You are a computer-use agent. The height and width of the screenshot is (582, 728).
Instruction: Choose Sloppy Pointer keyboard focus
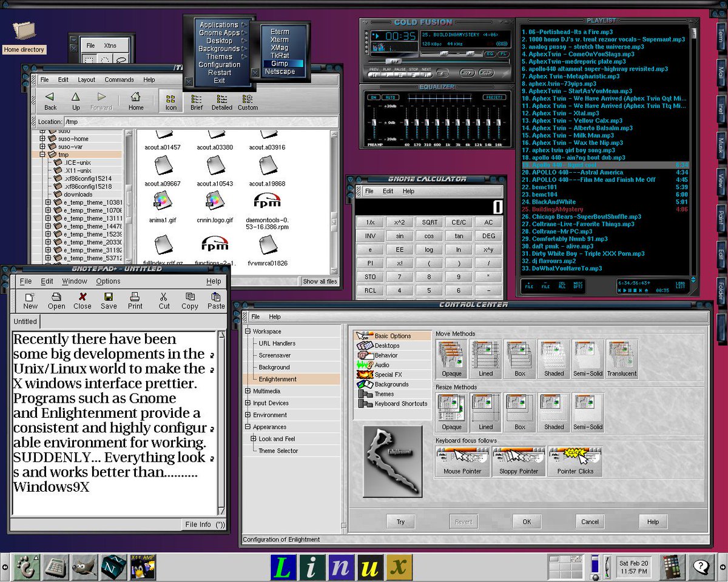click(519, 461)
